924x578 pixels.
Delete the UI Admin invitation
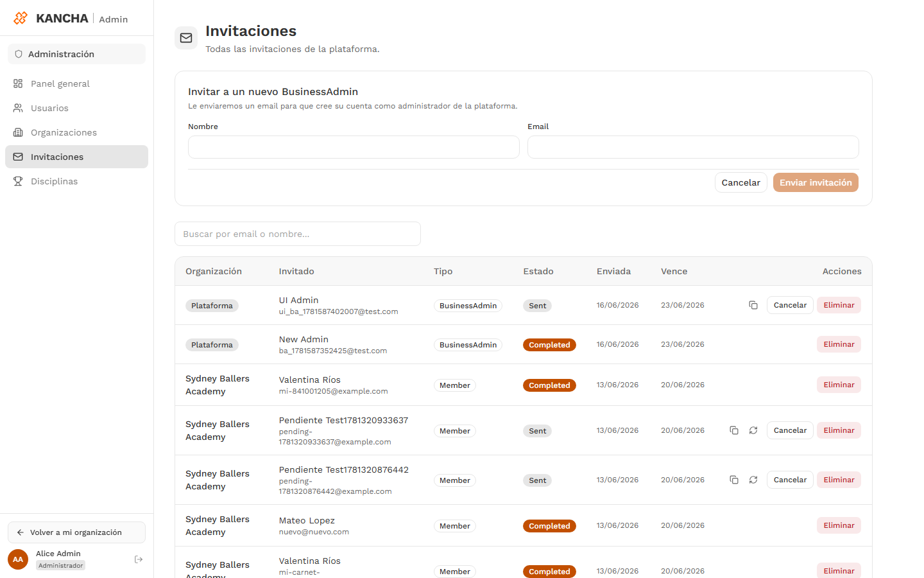click(x=839, y=305)
